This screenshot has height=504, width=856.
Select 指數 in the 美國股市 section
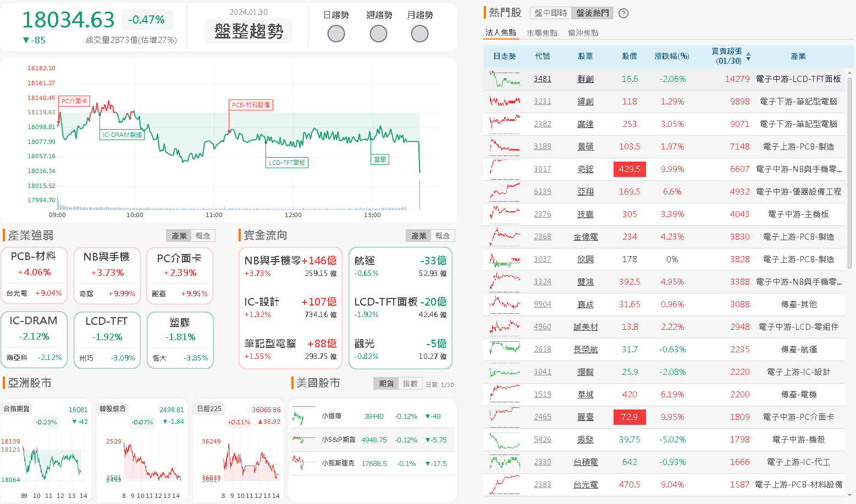click(x=410, y=384)
